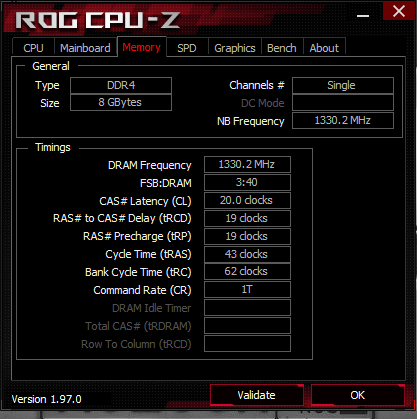This screenshot has height=419, width=417.
Task: Click the OK button
Action: click(x=358, y=395)
